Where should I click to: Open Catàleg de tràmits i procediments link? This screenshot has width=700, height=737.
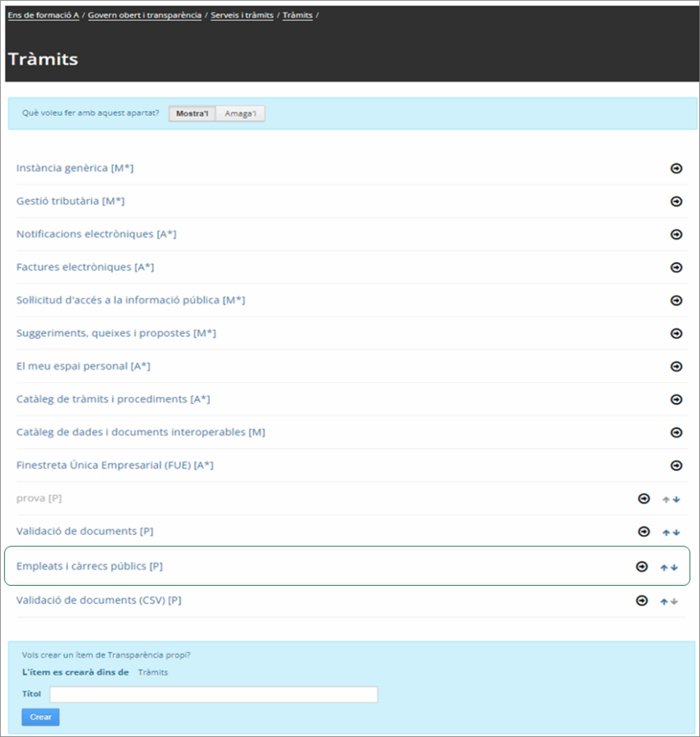click(113, 399)
